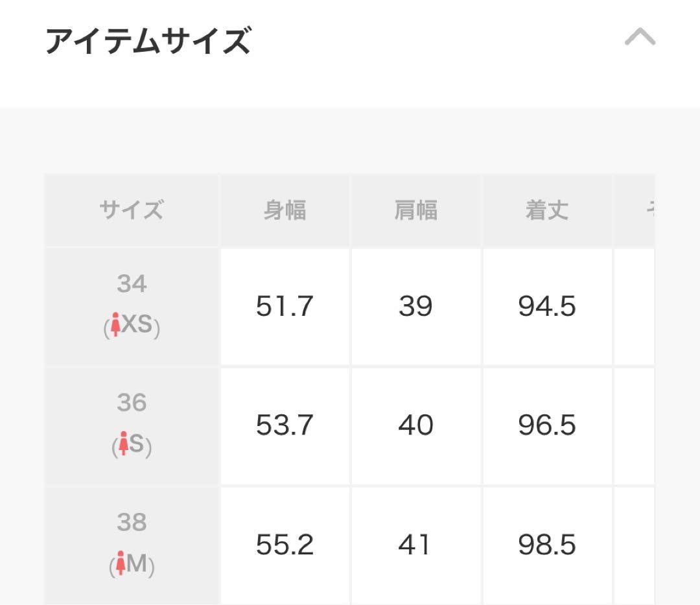Click the 96.5 着丈 cell

[x=548, y=425]
